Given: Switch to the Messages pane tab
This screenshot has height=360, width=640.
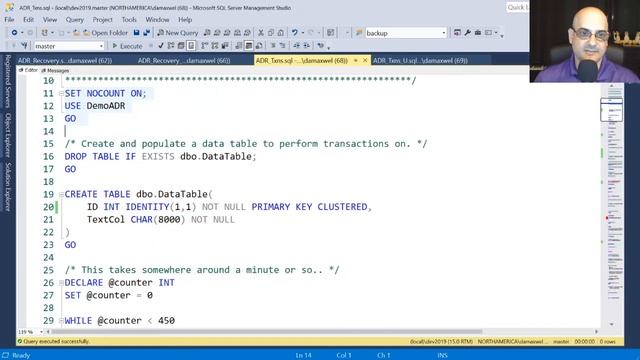Looking at the screenshot, I should (x=56, y=71).
